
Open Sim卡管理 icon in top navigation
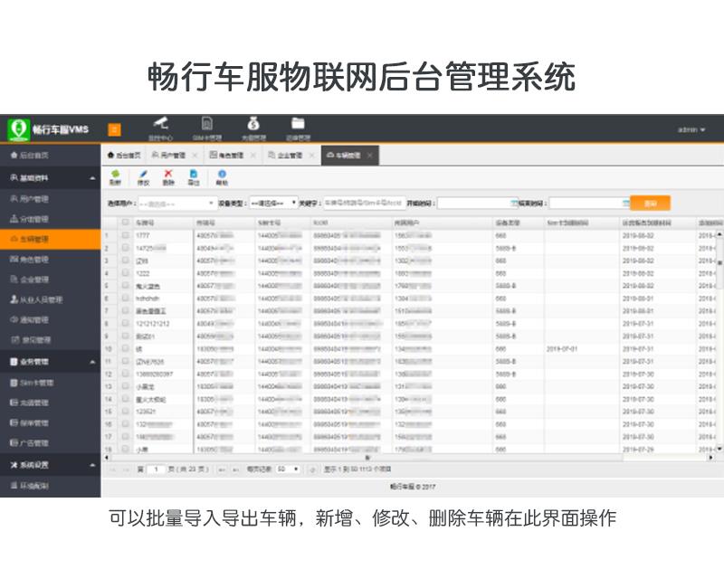point(207,126)
